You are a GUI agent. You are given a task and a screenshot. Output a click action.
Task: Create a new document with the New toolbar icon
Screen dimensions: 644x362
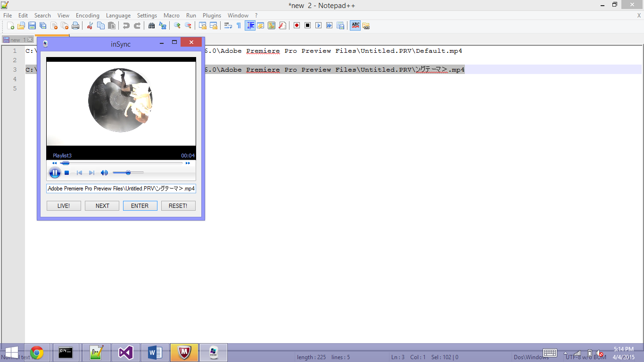pyautogui.click(x=10, y=25)
